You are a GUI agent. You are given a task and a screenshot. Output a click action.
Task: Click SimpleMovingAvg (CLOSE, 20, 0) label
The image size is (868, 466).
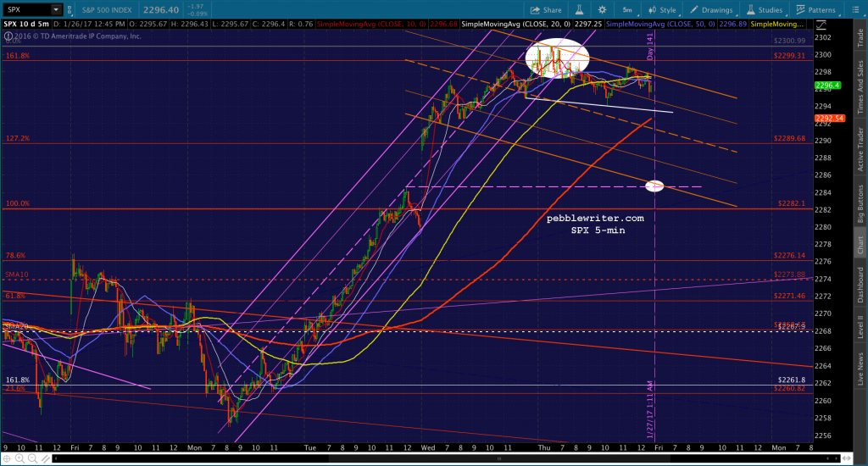(516, 24)
